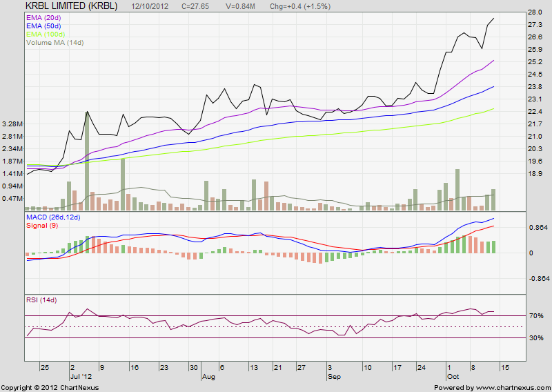Click the 70% RSI level label
552x392 pixels.
pos(536,316)
